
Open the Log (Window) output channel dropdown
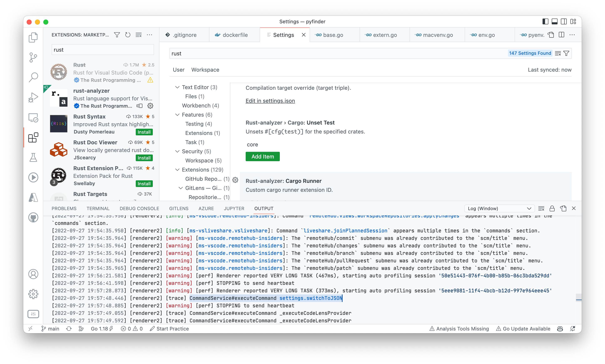click(499, 208)
